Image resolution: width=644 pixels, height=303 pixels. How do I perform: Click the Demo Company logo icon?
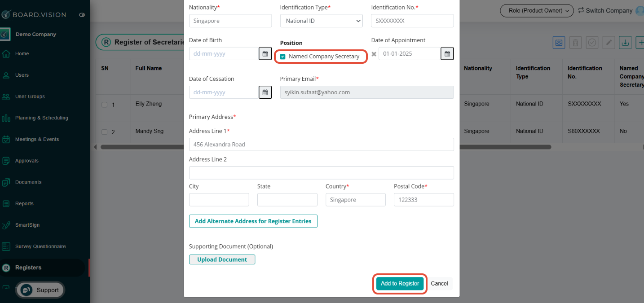click(5, 34)
